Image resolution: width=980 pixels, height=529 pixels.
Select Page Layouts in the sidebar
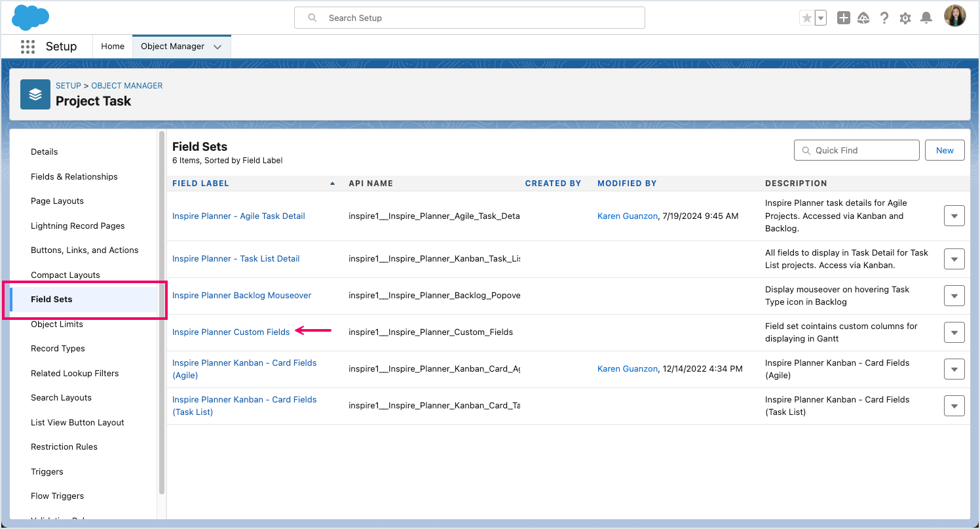pos(57,201)
